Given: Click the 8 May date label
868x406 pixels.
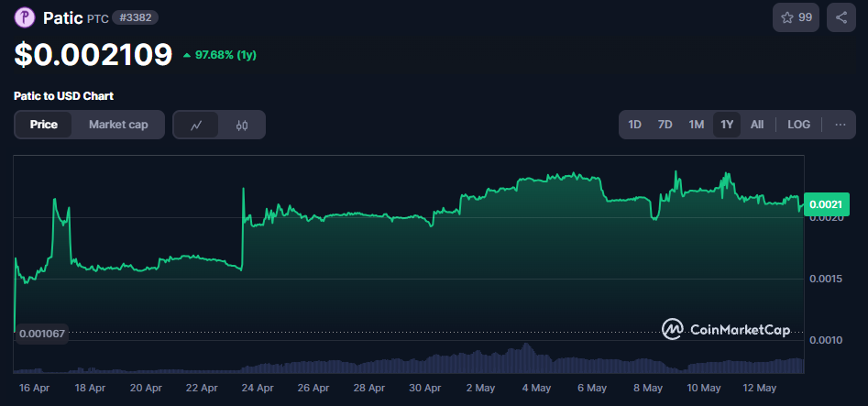Looking at the screenshot, I should point(648,389).
